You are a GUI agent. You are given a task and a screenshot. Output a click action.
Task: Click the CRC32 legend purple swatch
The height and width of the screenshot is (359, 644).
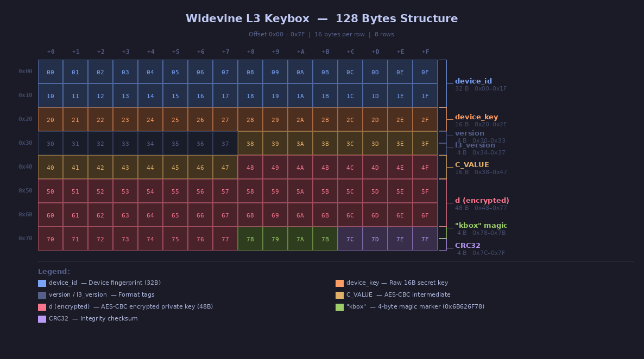(42, 319)
